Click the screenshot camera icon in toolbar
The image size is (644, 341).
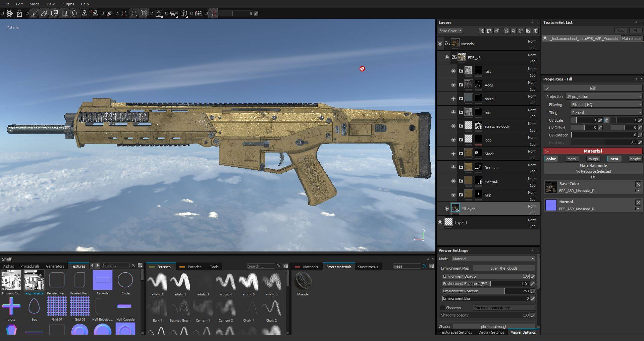tap(199, 13)
